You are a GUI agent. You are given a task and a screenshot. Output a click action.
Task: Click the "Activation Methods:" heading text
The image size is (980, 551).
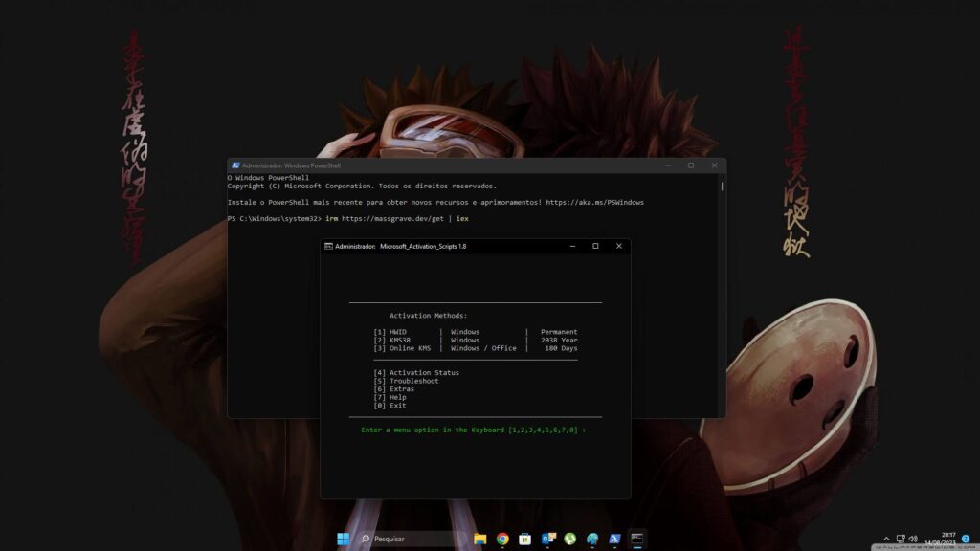point(428,316)
